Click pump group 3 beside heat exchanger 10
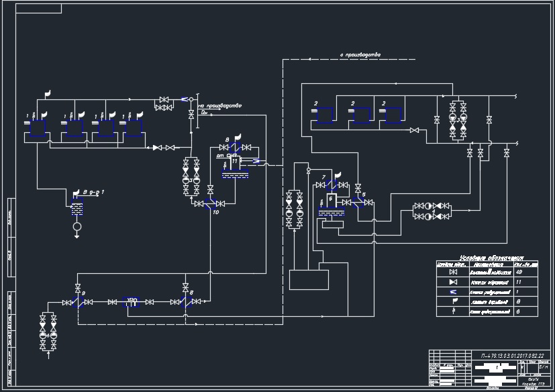555x392 pixels. (191, 177)
